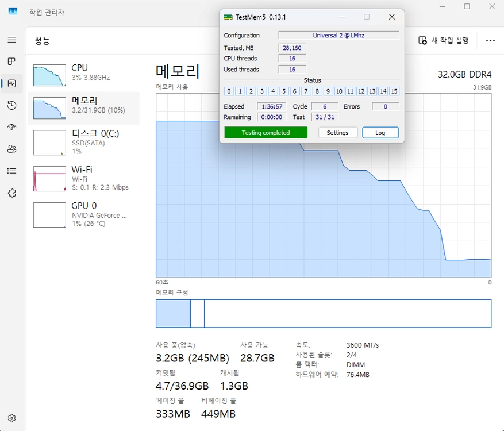The image size is (504, 431).
Task: Click thread status box 1 in TestMem5
Action: (x=240, y=91)
